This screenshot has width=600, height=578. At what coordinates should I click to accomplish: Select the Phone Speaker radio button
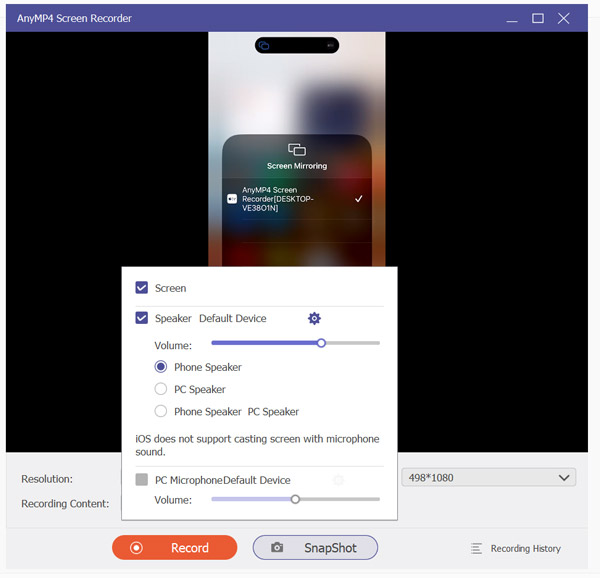click(x=161, y=367)
